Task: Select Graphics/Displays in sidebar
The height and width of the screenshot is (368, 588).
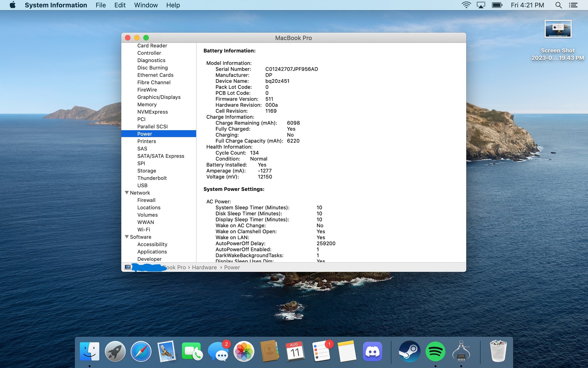Action: [159, 97]
